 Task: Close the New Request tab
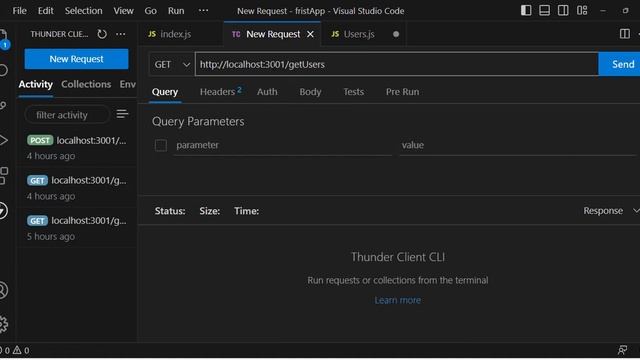point(310,34)
